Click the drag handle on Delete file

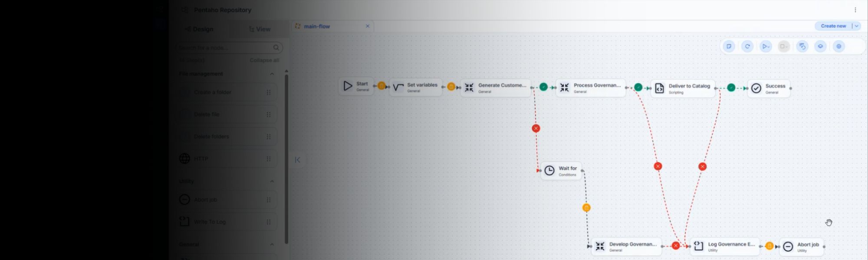click(269, 114)
